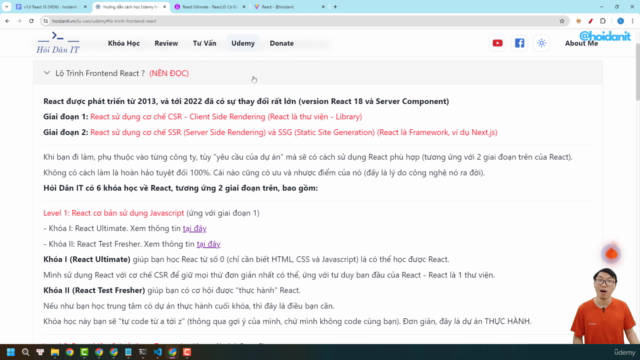Click the 'Giai đoạn 2:' SSR line
This screenshot has height=360, width=640.
tap(270, 132)
